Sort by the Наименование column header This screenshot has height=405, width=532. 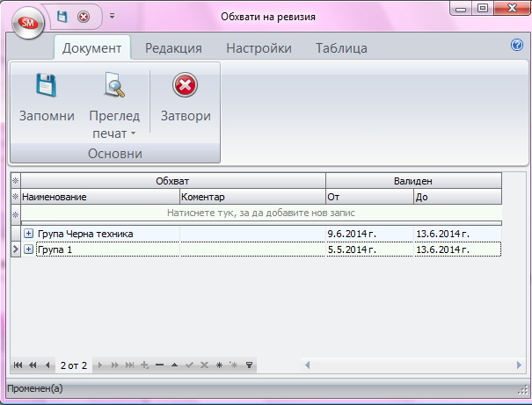pos(100,197)
